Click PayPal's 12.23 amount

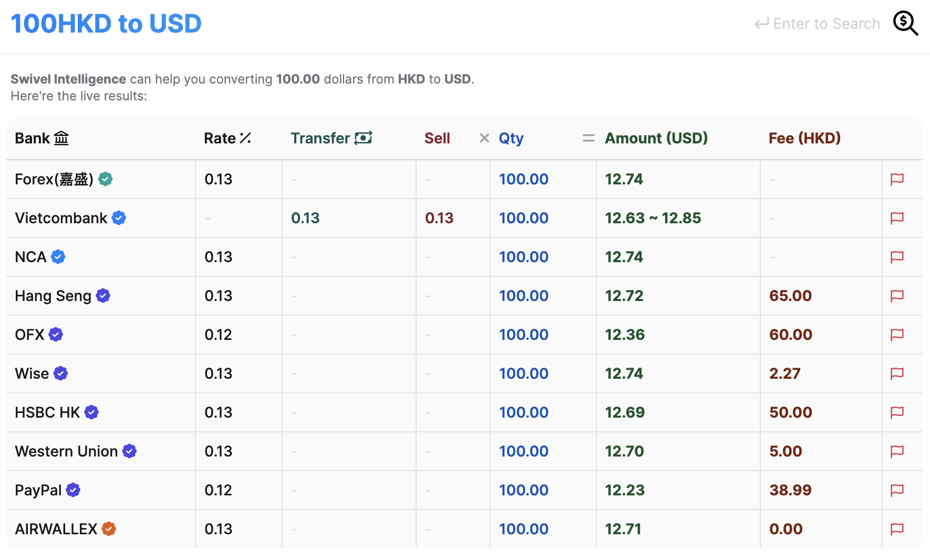tap(625, 490)
